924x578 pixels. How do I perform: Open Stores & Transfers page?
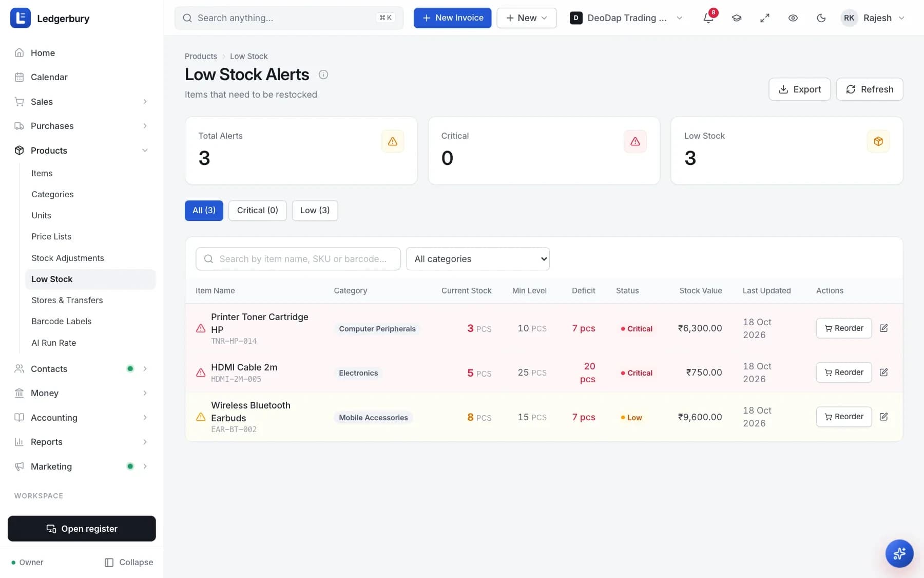(x=90, y=300)
